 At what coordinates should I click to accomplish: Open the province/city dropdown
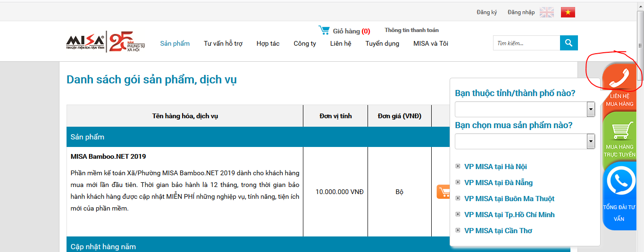point(525,109)
